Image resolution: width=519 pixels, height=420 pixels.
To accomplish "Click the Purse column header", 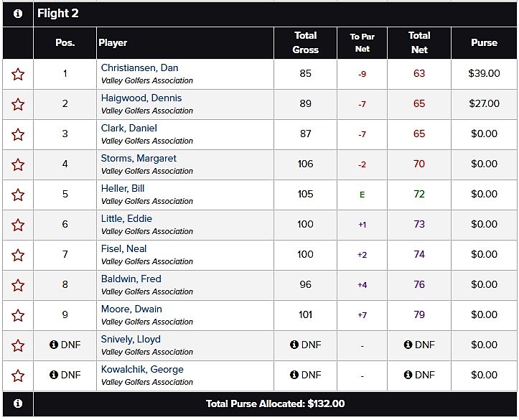I will click(x=484, y=42).
